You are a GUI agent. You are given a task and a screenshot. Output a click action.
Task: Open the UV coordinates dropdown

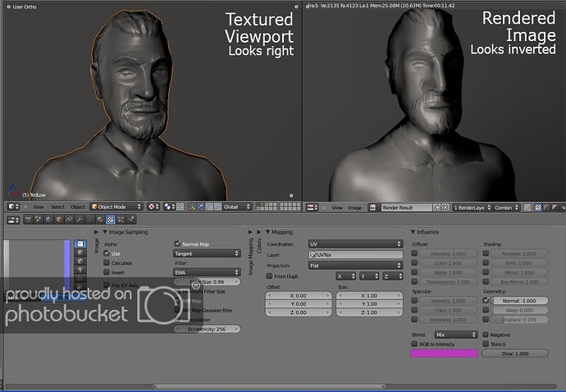coord(355,244)
